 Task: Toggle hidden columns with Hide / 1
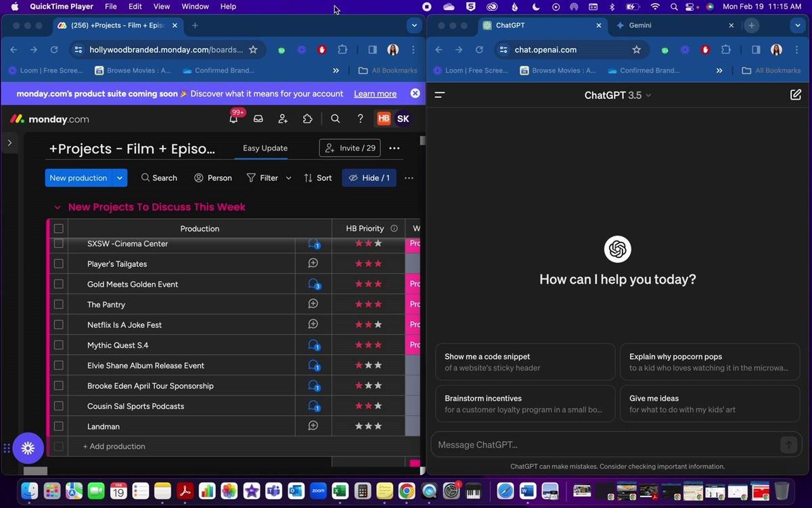(x=369, y=177)
